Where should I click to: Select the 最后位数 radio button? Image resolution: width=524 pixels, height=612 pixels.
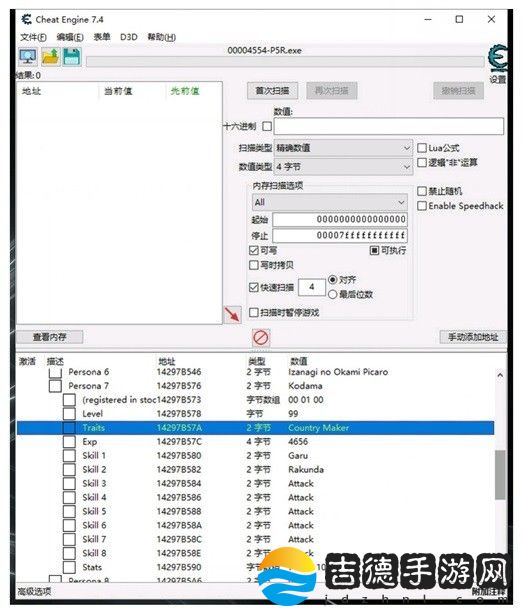click(x=332, y=294)
